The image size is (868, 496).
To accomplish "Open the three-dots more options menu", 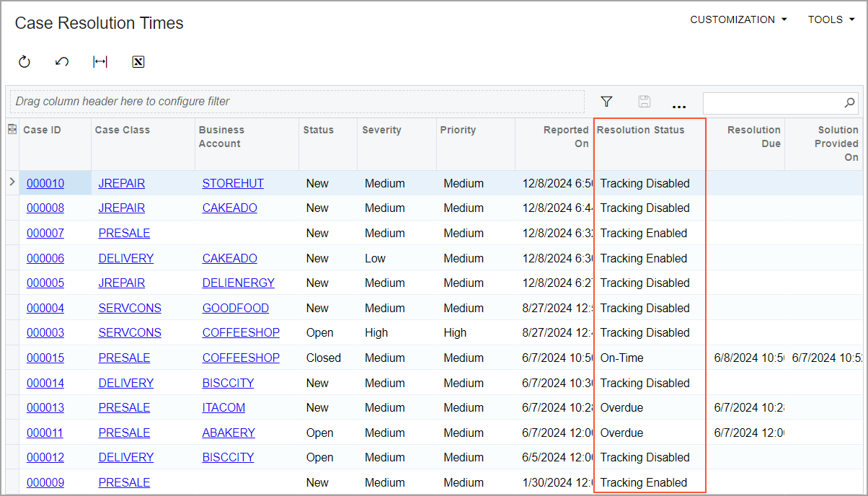I will click(x=679, y=103).
